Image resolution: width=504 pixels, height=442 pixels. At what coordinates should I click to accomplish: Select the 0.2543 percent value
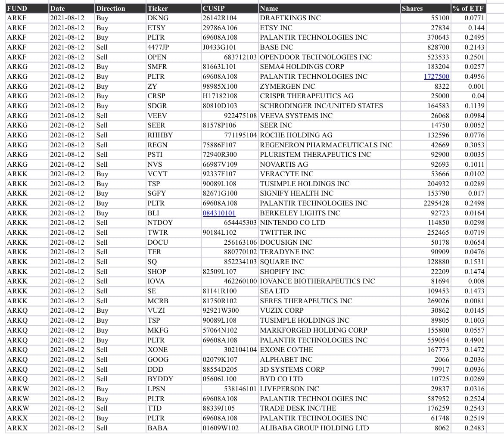click(x=468, y=408)
